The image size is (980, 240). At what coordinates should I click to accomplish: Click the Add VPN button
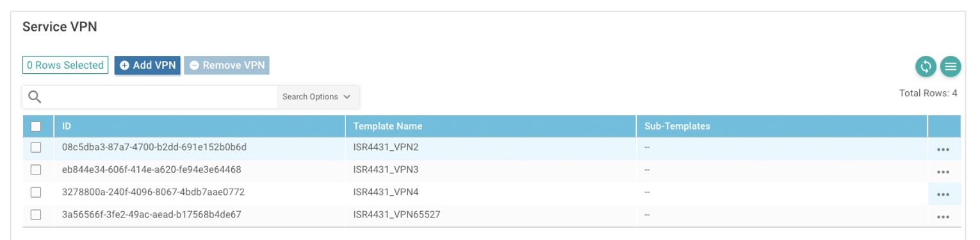coord(147,65)
